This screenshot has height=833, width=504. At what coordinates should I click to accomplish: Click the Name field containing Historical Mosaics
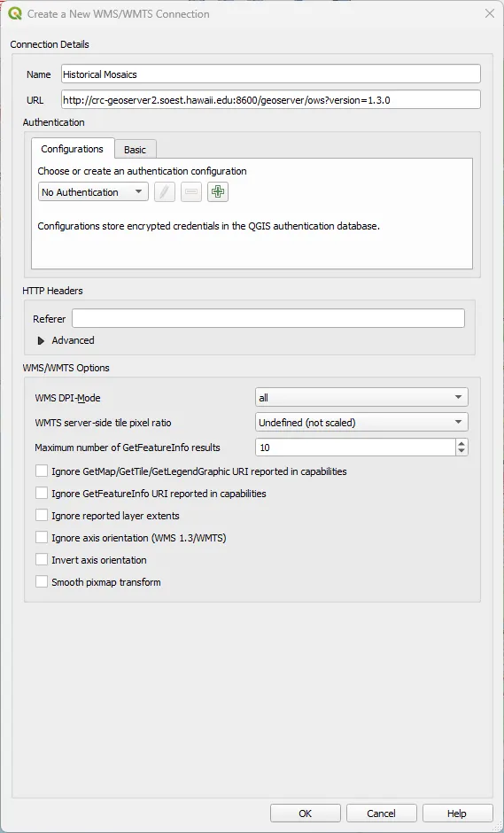(x=271, y=74)
